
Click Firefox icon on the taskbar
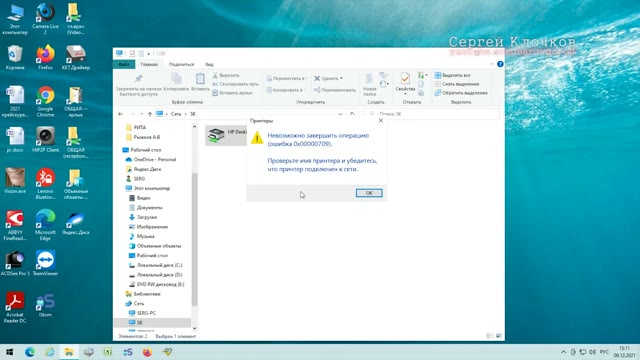coord(147,352)
